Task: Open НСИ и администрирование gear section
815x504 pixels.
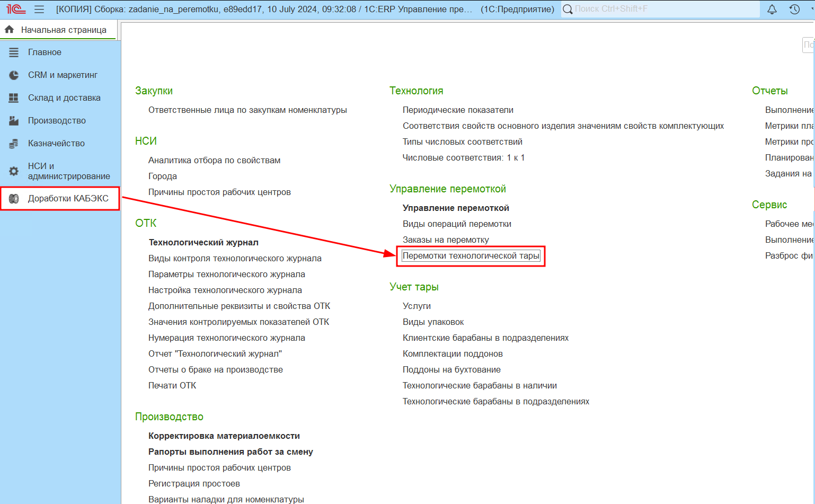Action: click(14, 171)
